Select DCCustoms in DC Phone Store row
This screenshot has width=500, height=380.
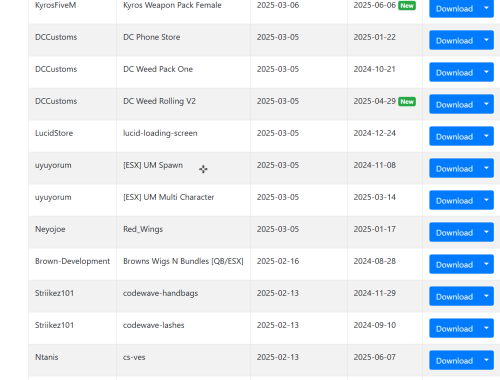coord(56,37)
